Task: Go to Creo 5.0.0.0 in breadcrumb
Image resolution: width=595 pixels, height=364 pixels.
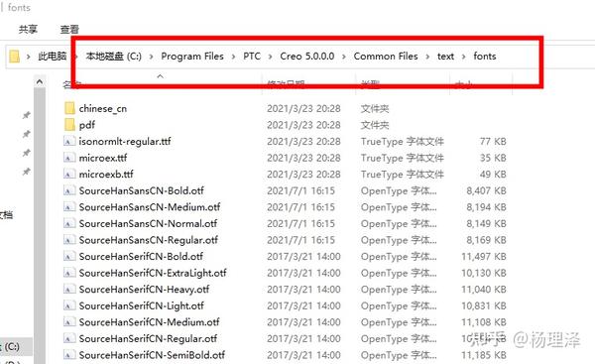Action: click(307, 57)
